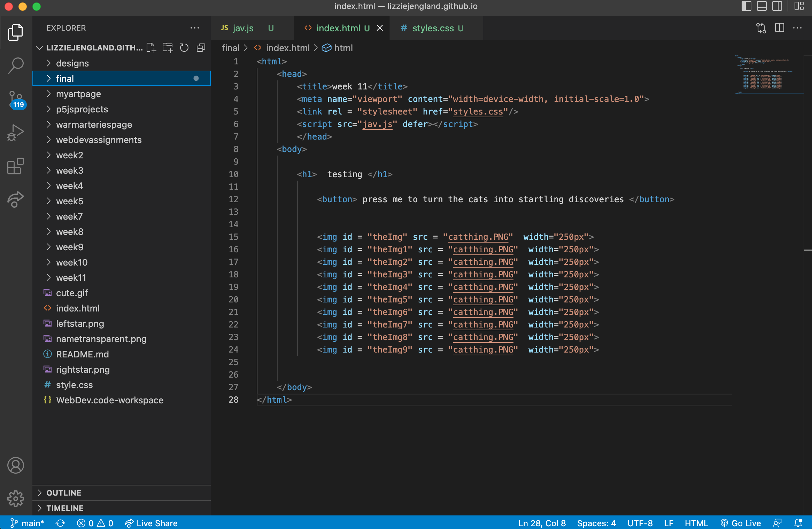This screenshot has width=812, height=529.
Task: Open README.md in the file tree
Action: coord(82,354)
